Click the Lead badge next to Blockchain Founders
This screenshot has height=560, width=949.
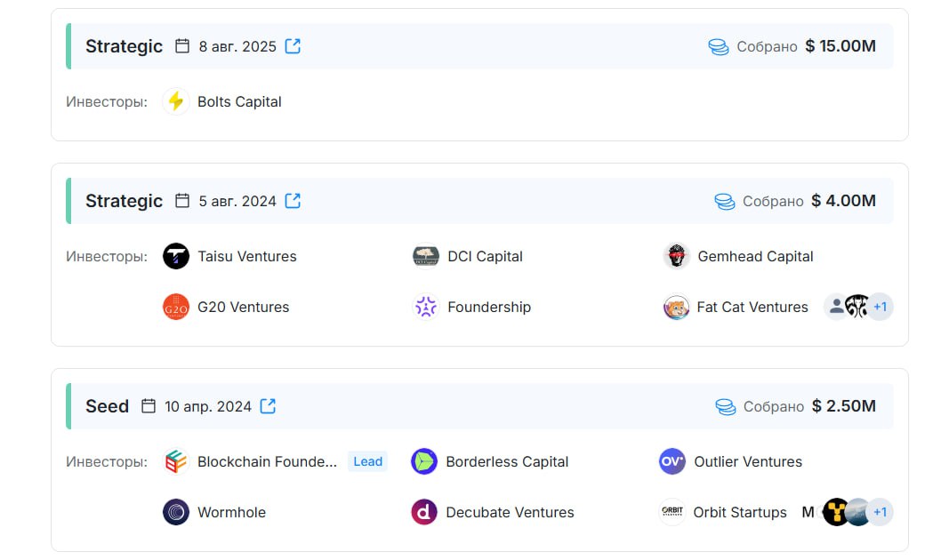(x=368, y=461)
